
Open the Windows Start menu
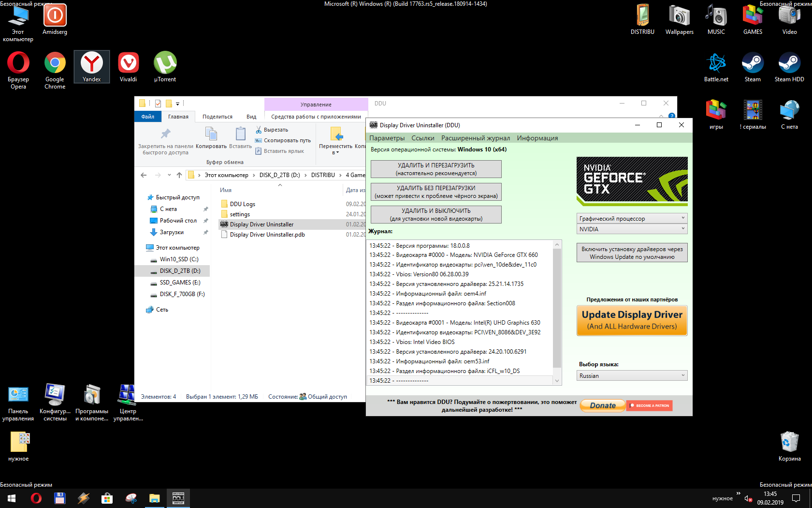point(12,498)
